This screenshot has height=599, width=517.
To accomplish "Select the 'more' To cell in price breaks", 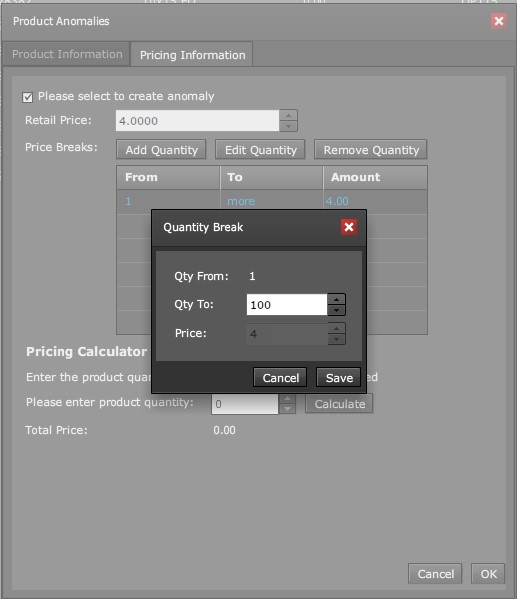I will coord(271,201).
